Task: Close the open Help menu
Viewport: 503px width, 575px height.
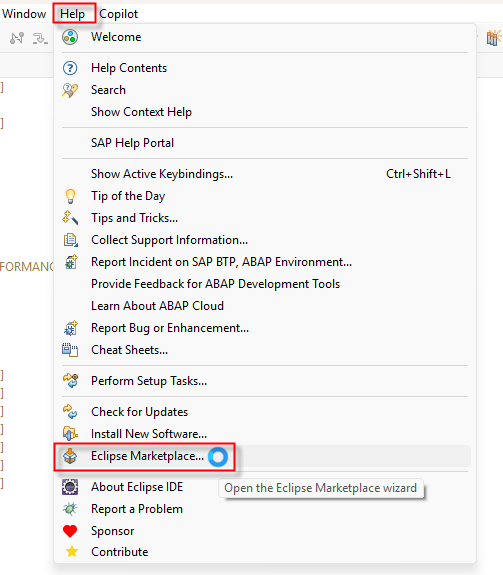Action: click(74, 14)
